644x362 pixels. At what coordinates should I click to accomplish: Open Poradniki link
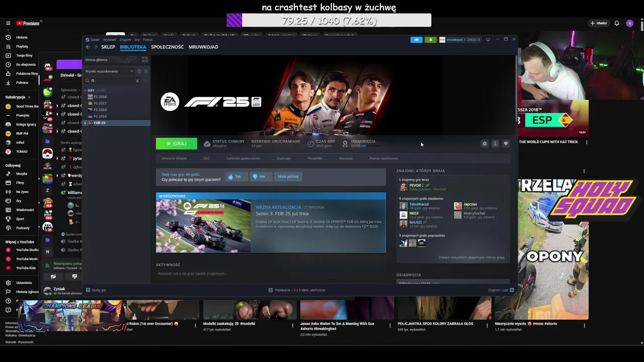point(315,158)
